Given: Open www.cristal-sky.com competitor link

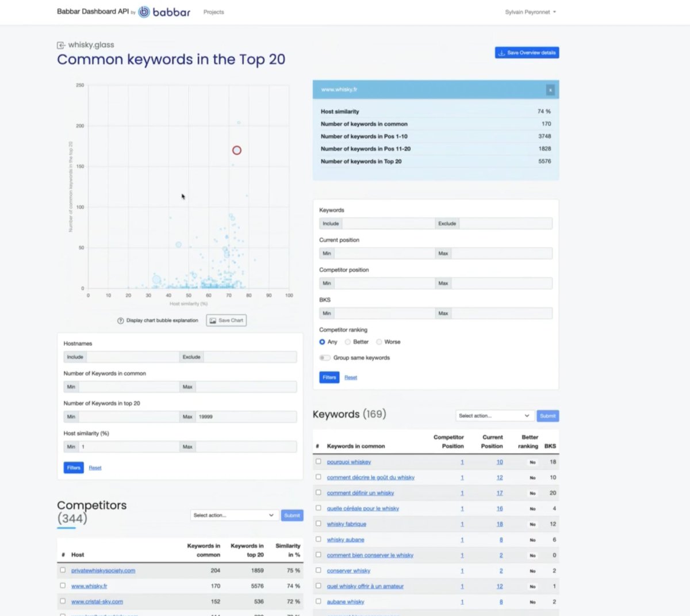Looking at the screenshot, I should point(97,602).
